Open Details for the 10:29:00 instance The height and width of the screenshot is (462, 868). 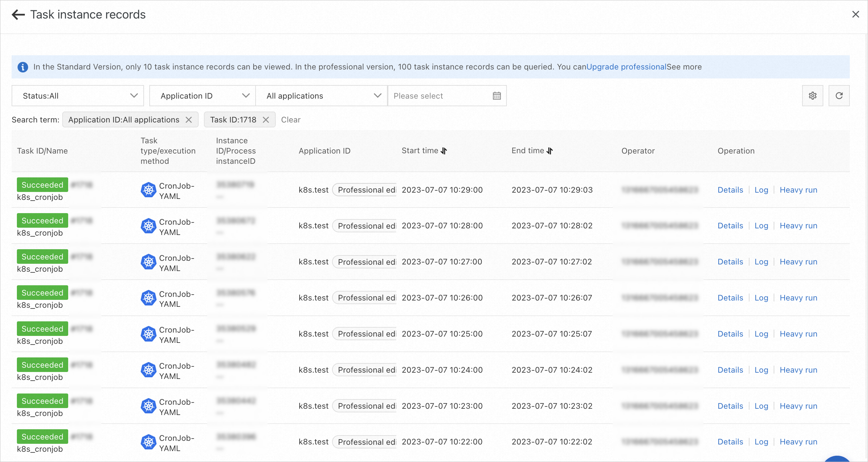tap(730, 190)
